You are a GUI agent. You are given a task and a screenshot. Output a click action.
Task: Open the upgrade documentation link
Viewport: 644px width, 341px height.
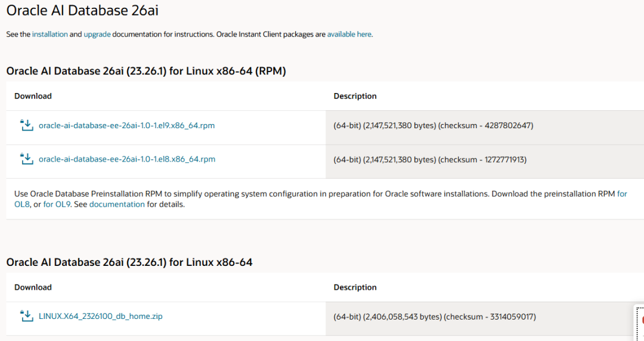[97, 35]
